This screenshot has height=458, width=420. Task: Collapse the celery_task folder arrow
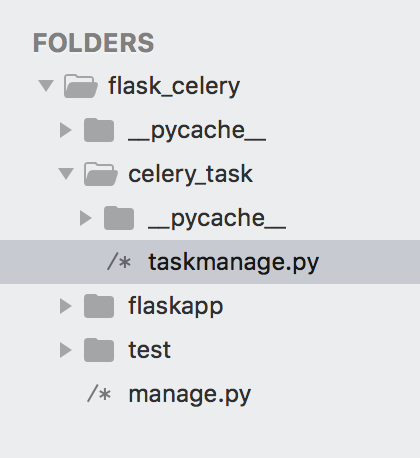click(x=66, y=174)
